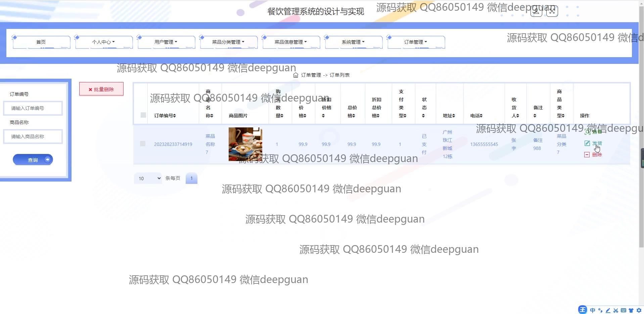Sort table by 订单编号 column header
This screenshot has width=644, height=314.
coord(165,116)
